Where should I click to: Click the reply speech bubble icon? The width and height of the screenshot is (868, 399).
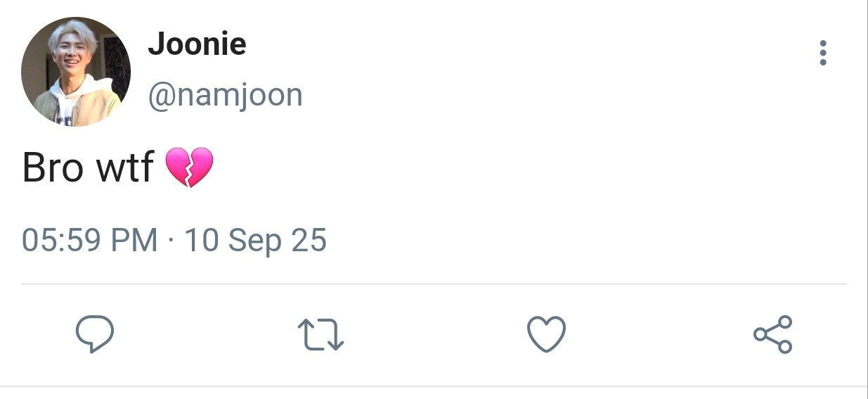(94, 334)
